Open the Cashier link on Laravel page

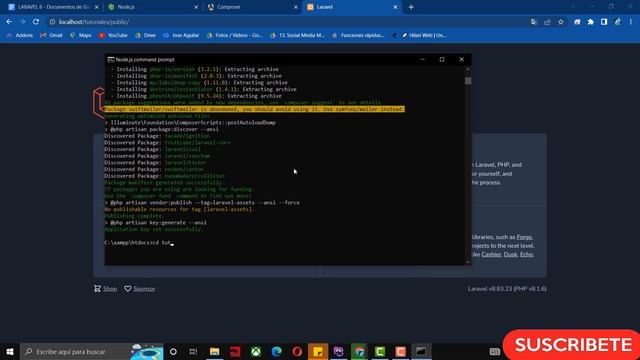coord(491,255)
